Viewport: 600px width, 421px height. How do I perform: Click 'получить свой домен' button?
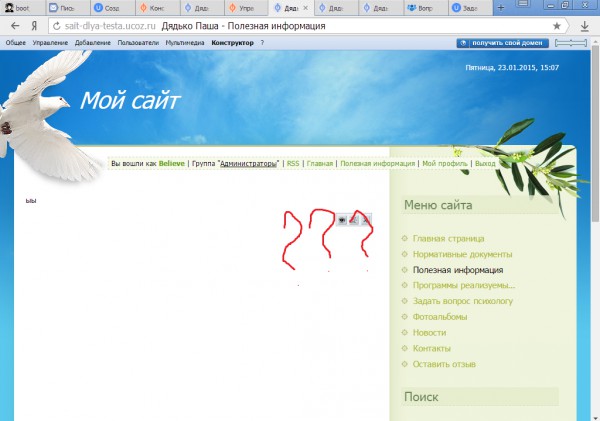coord(502,43)
